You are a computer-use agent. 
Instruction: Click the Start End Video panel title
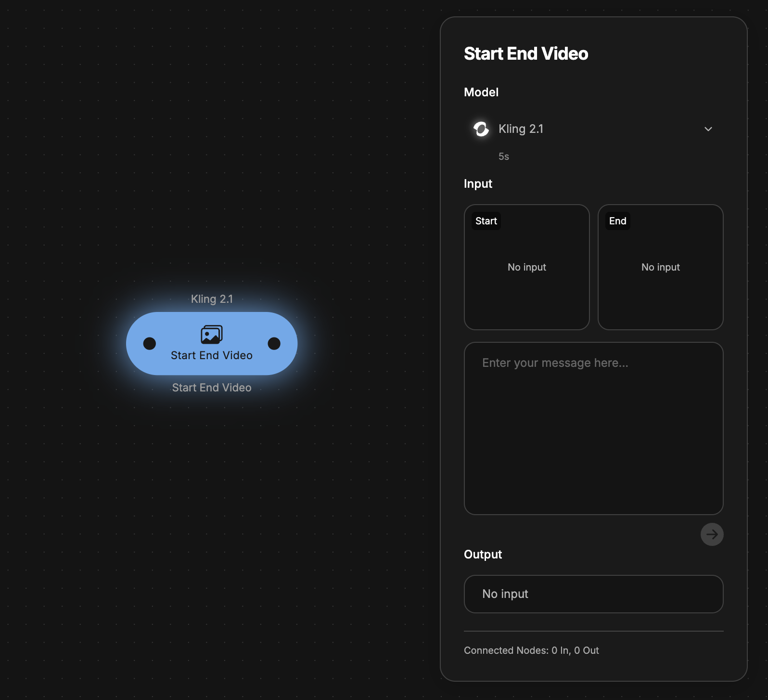pos(525,53)
